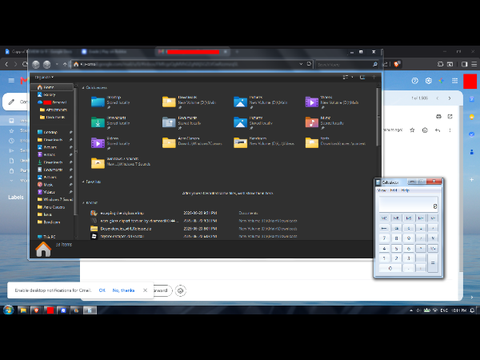Viewport: 480px width, 360px height.
Task: Open Gmail support help icon
Action: coord(415,81)
